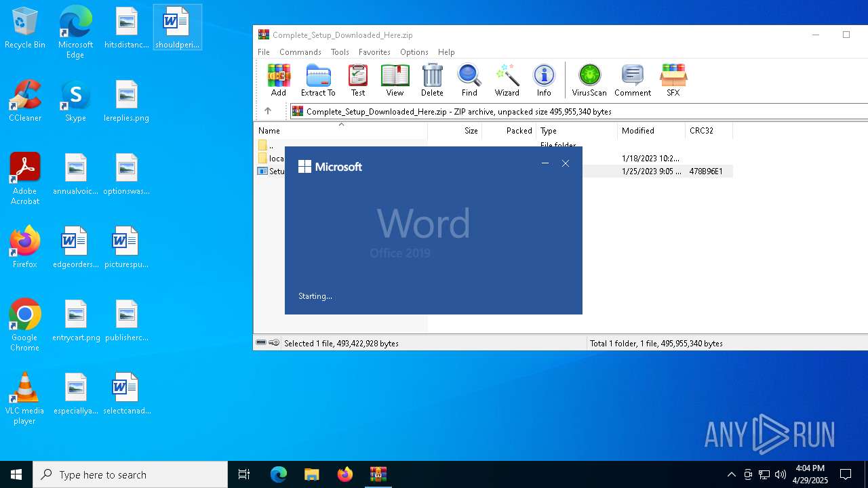Select lereplies.png file on desktop
This screenshot has width=868, height=488.
(126, 102)
